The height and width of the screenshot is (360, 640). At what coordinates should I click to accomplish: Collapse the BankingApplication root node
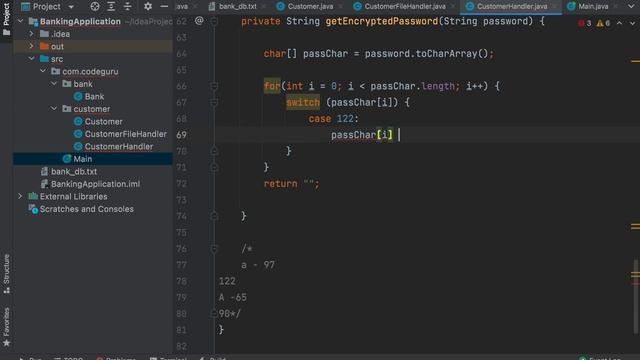click(20, 21)
